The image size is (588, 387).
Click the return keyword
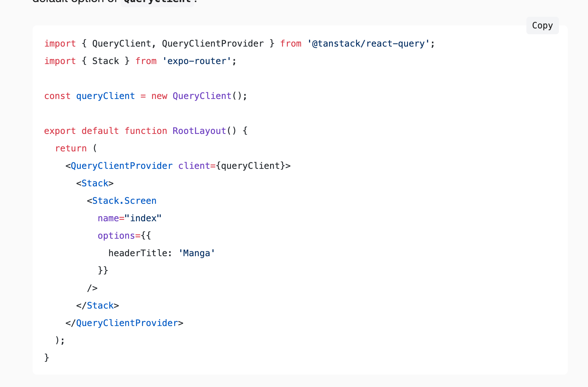(71, 149)
